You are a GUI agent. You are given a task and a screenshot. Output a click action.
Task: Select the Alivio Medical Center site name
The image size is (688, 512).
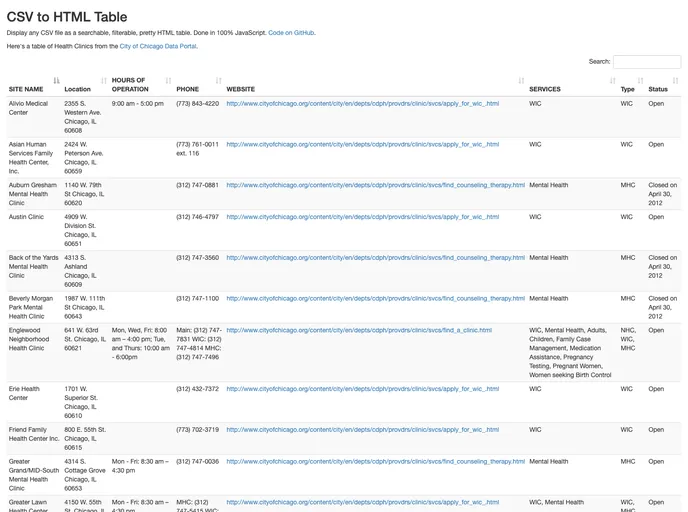(29, 108)
